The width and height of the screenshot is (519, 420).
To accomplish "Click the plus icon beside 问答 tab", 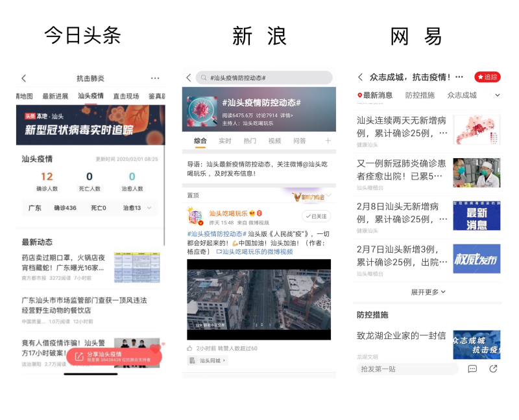I will [x=328, y=141].
